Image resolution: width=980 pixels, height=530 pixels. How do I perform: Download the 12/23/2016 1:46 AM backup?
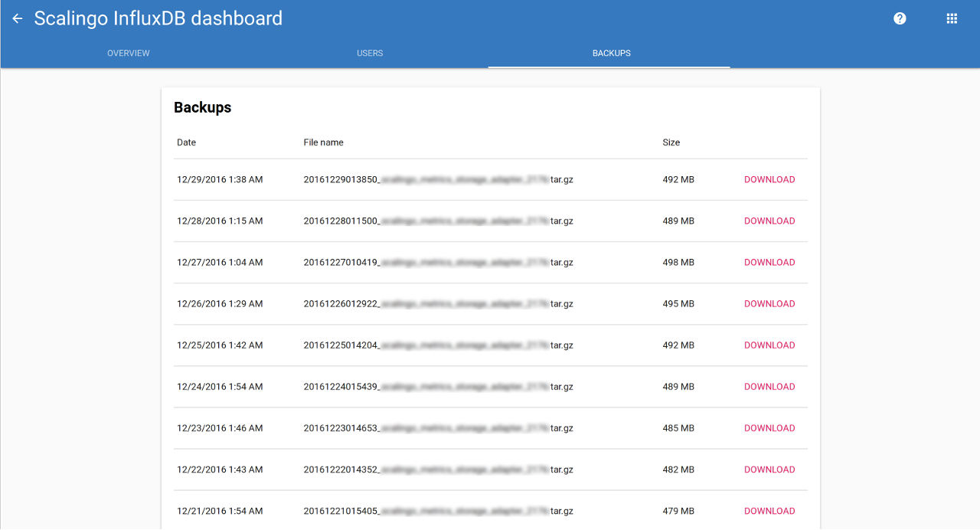coord(769,428)
